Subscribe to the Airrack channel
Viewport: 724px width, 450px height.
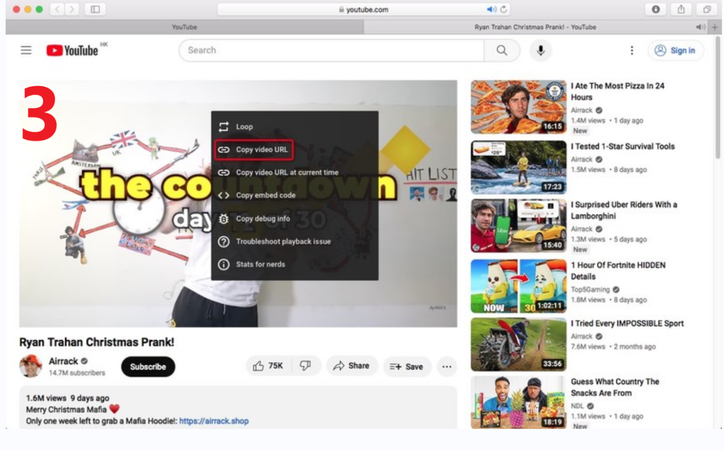[148, 366]
